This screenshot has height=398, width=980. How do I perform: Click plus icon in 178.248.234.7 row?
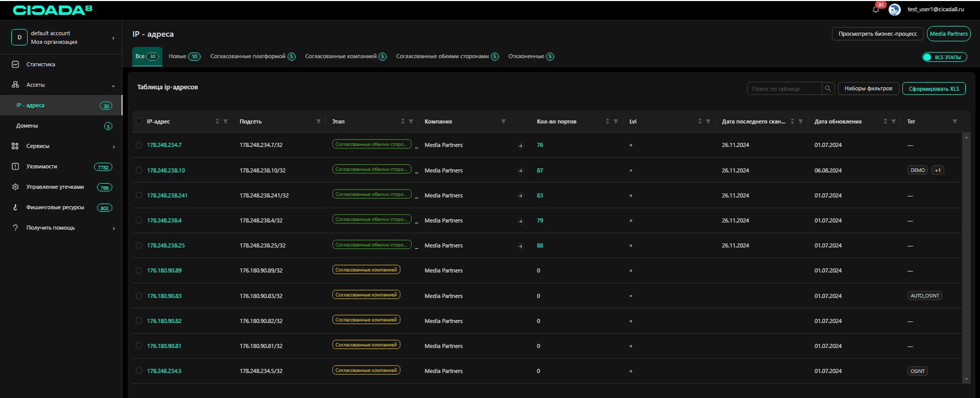pos(521,145)
